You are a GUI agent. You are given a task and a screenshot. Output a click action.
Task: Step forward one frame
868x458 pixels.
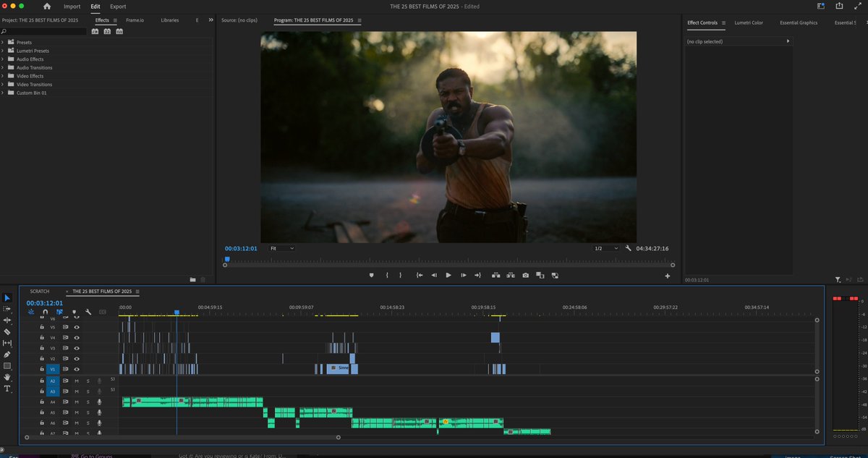[x=463, y=275]
